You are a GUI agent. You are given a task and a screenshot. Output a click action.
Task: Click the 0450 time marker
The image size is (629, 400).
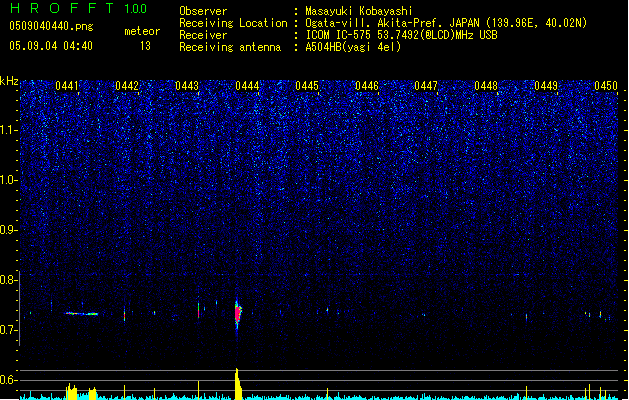[x=606, y=86]
